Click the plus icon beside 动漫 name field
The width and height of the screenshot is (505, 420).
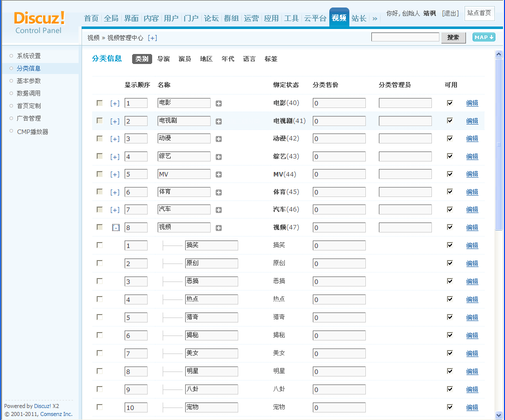pyautogui.click(x=219, y=139)
